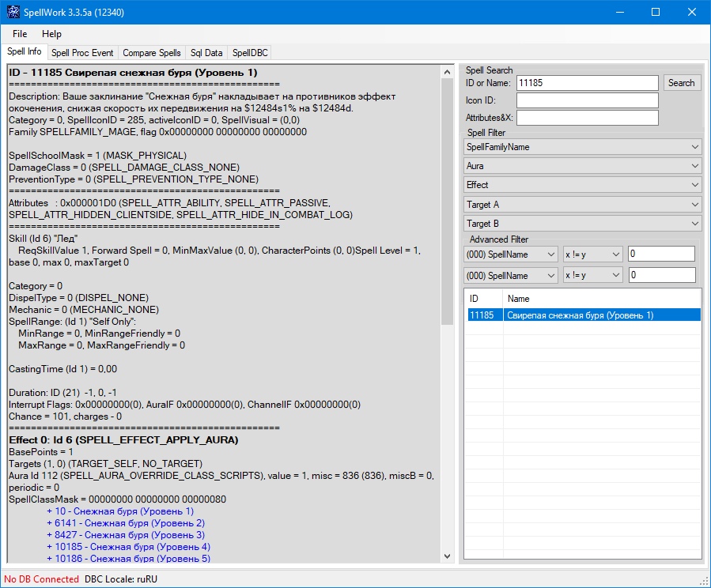Click the "DispelType = 0 (DISPEL_NONE)" line

pos(78,298)
